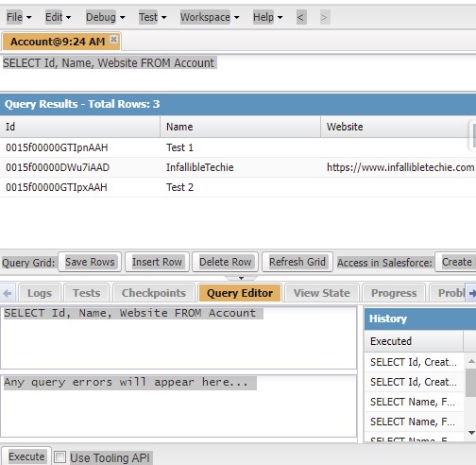
Task: Sort results by the Name column header
Action: 240,127
